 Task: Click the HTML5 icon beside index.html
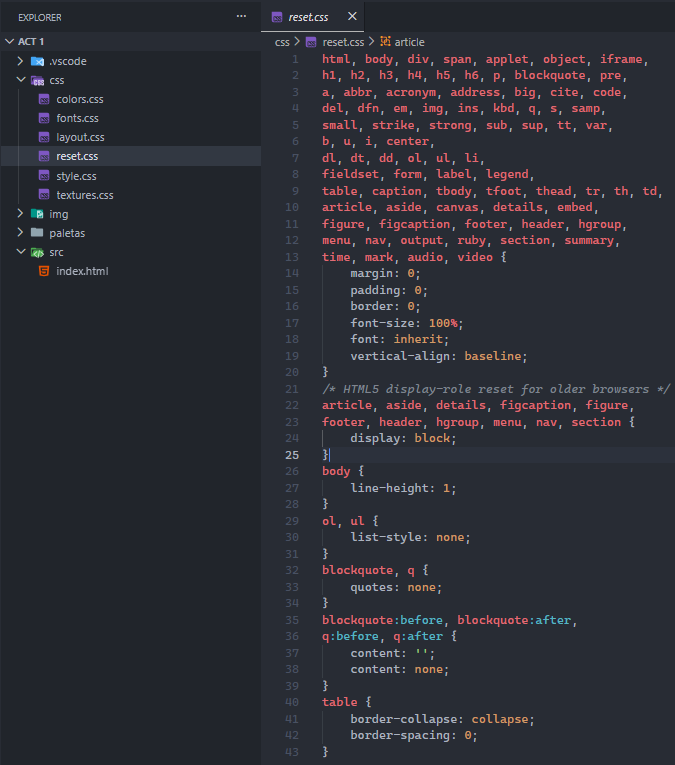(x=44, y=271)
